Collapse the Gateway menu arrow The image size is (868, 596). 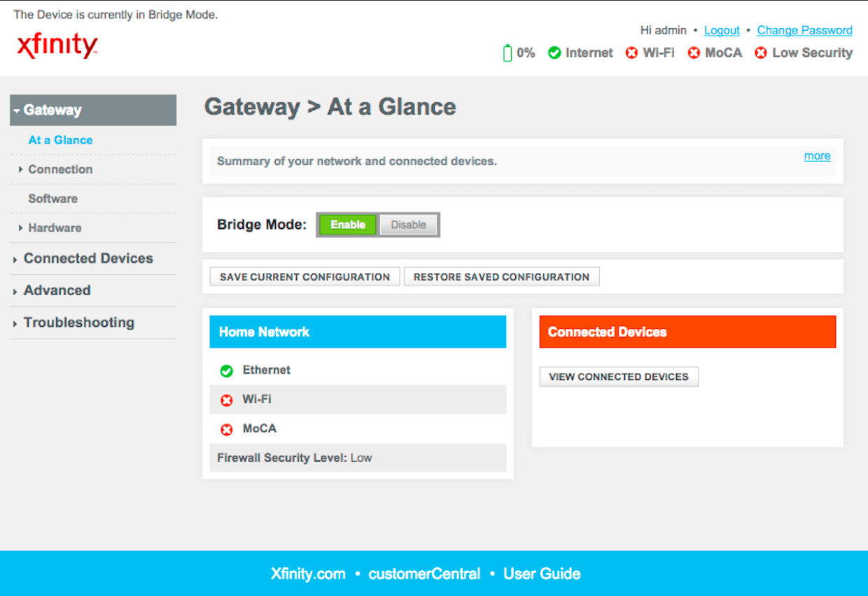coord(17,111)
